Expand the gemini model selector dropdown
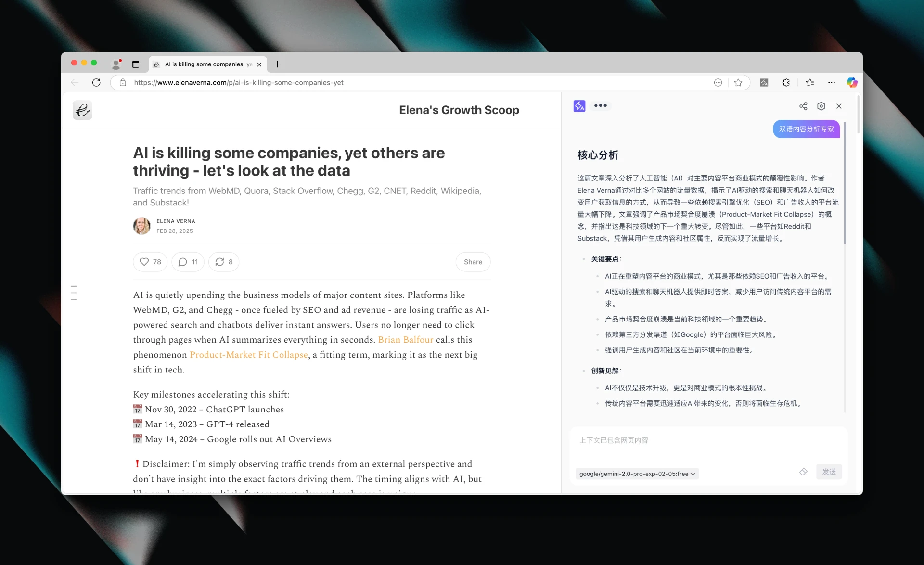 tap(637, 474)
